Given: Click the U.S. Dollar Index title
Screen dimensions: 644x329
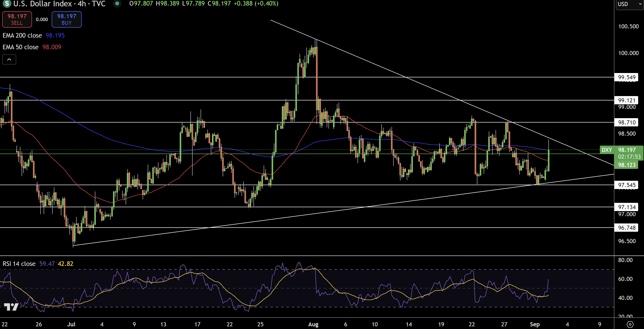Looking at the screenshot, I should tap(42, 3).
